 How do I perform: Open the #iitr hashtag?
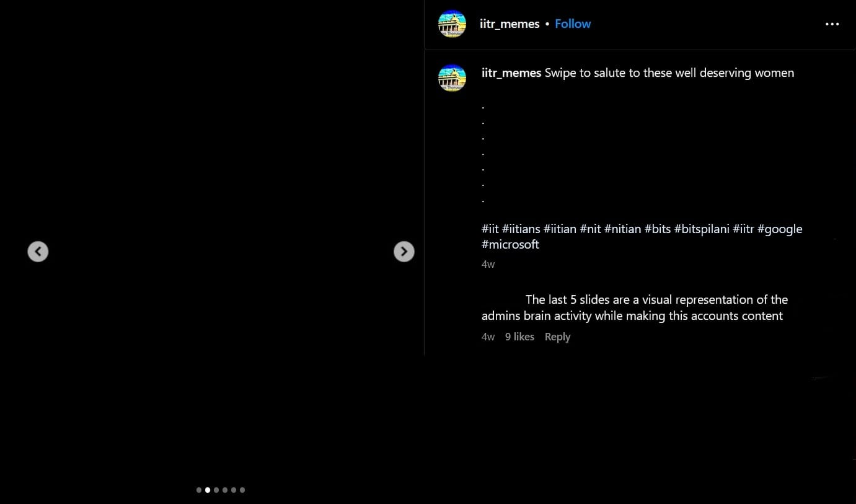click(743, 229)
